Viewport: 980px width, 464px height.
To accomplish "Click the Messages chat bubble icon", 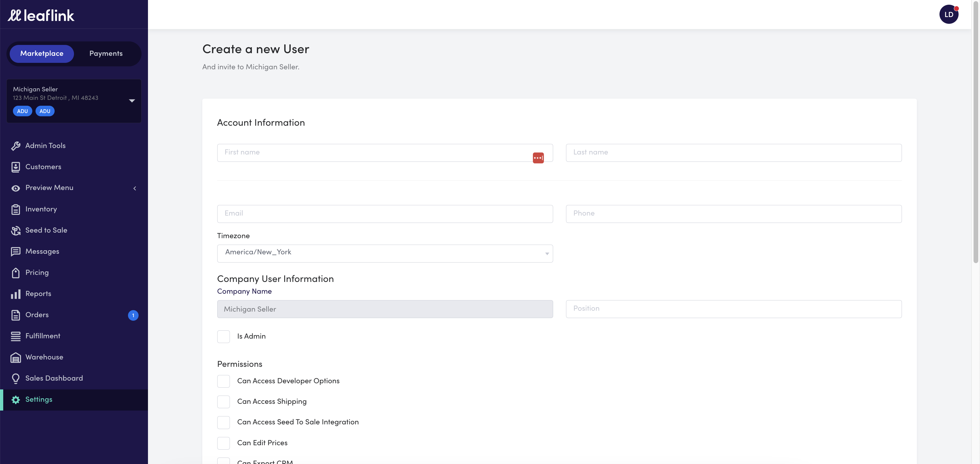I will click(x=16, y=252).
